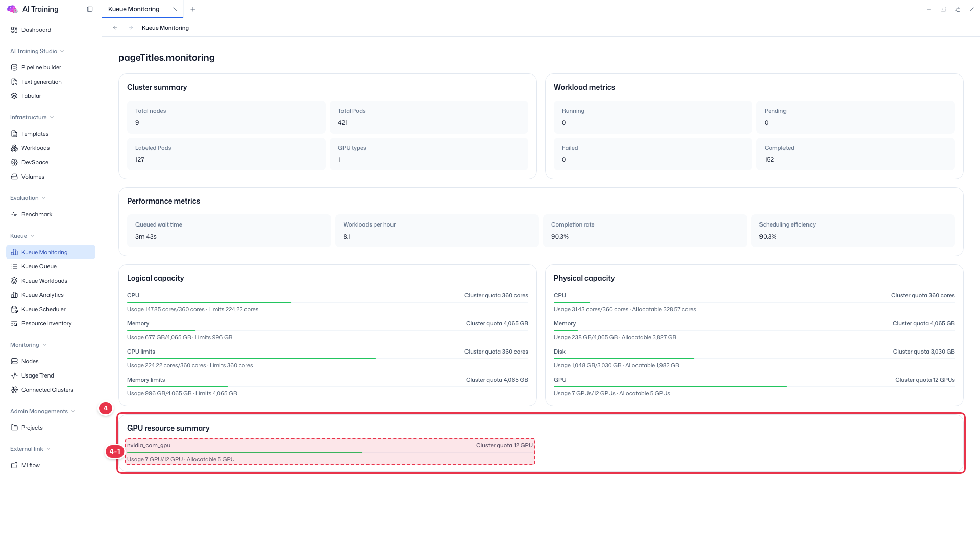980x551 pixels.
Task: Go forward with the right arrow
Action: [x=131, y=28]
